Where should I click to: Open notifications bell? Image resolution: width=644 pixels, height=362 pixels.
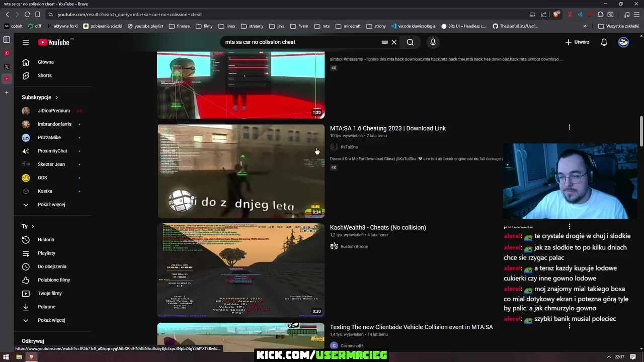point(604,42)
